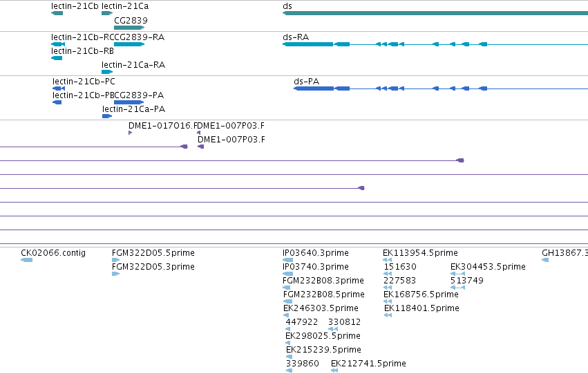Click the EK113954.5prime label
The width and height of the screenshot is (588, 374).
click(x=420, y=253)
